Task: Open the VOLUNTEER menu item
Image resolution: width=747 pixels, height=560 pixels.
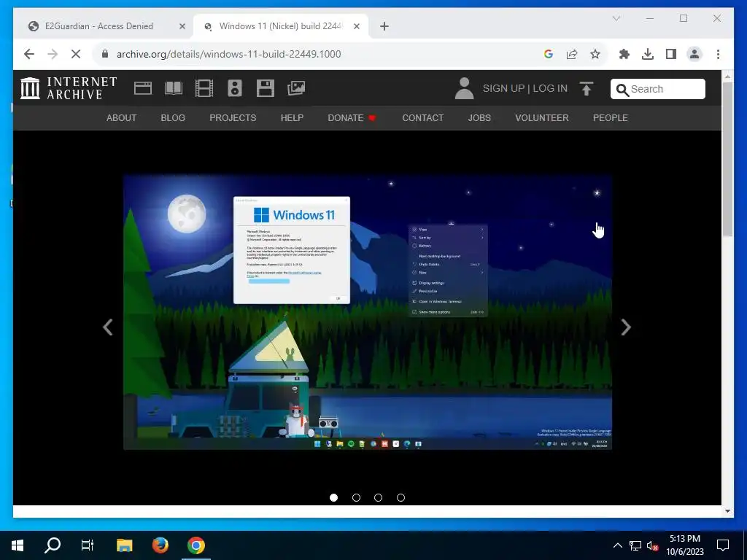Action: click(542, 118)
